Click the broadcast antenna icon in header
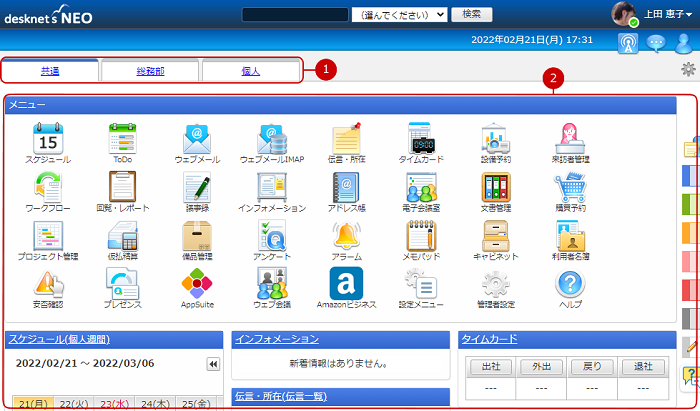 628,43
